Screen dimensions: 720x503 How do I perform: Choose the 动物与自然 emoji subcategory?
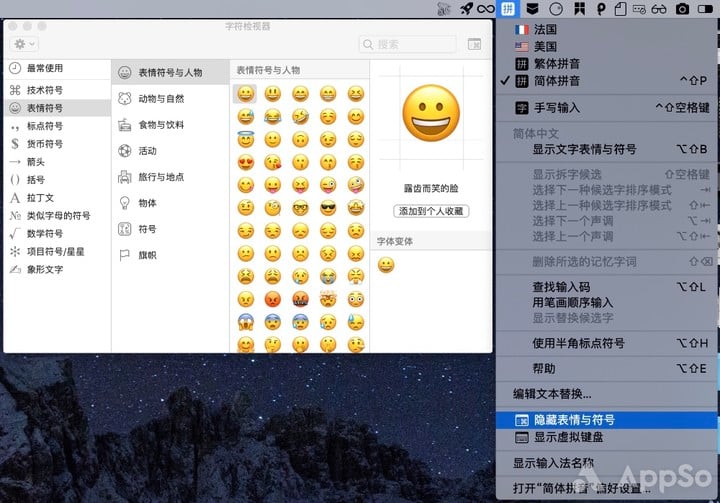[160, 99]
